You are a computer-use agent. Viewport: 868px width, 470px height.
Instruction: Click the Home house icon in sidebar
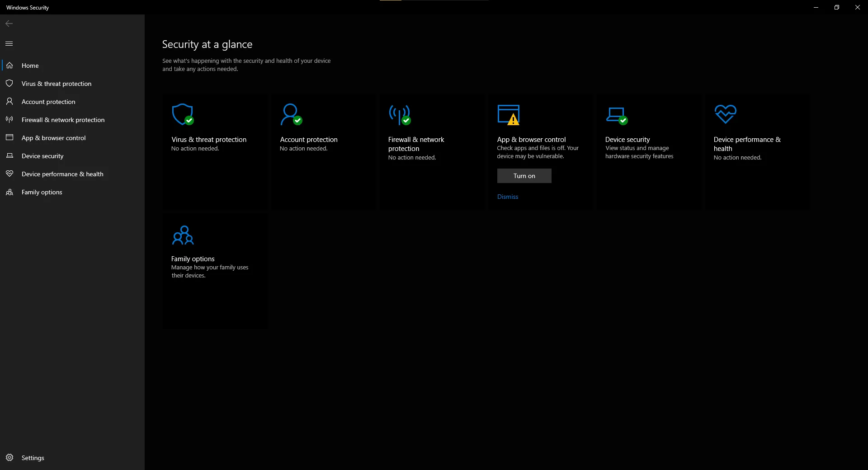click(9, 65)
